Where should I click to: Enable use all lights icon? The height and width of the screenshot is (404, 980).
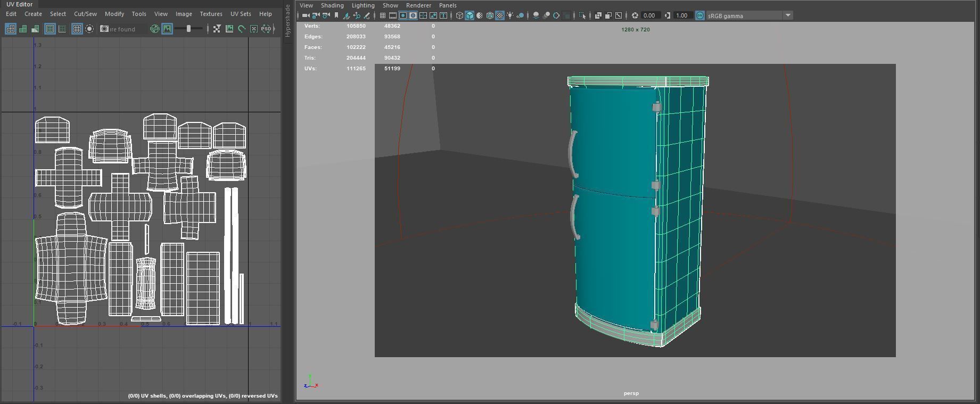click(510, 15)
